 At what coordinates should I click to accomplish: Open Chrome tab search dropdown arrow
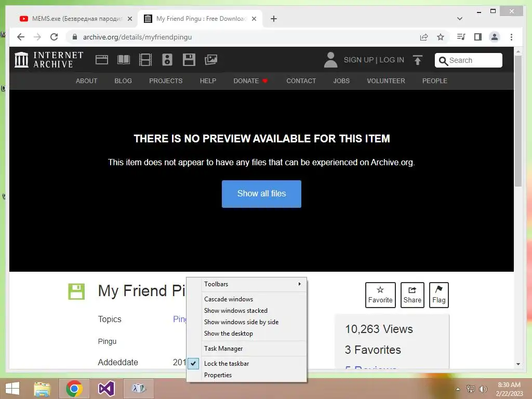(459, 19)
